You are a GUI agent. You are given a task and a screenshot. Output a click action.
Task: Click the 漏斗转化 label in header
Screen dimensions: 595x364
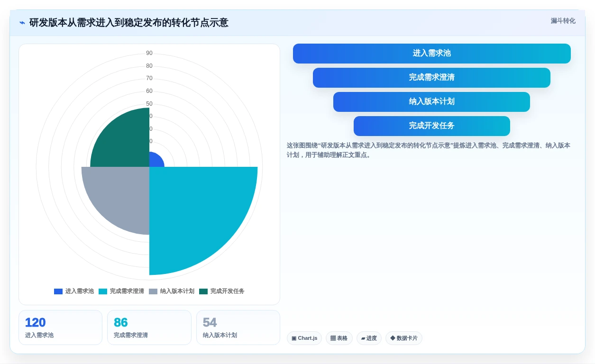point(563,21)
